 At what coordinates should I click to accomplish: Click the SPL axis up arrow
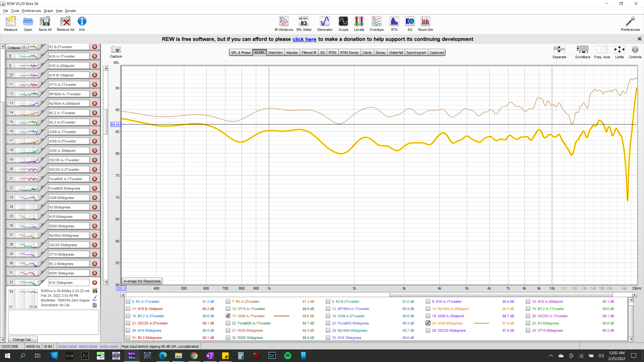coord(106,68)
